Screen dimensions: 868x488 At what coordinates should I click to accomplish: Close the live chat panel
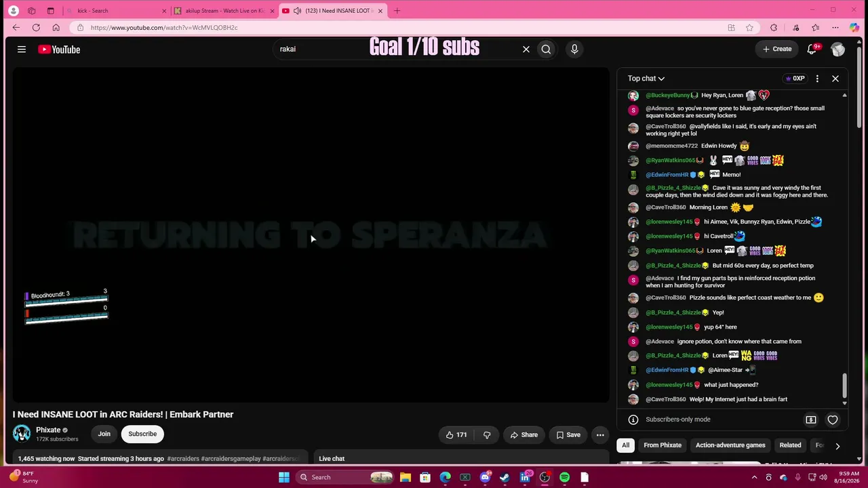click(x=835, y=79)
